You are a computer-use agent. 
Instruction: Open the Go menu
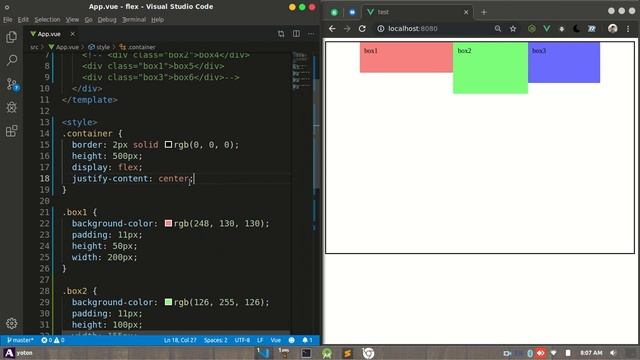[89, 20]
